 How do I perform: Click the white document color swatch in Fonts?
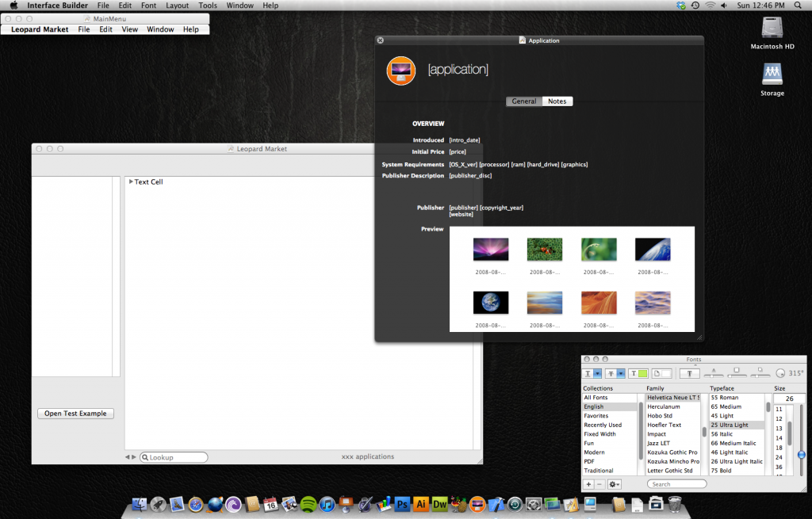coord(666,373)
